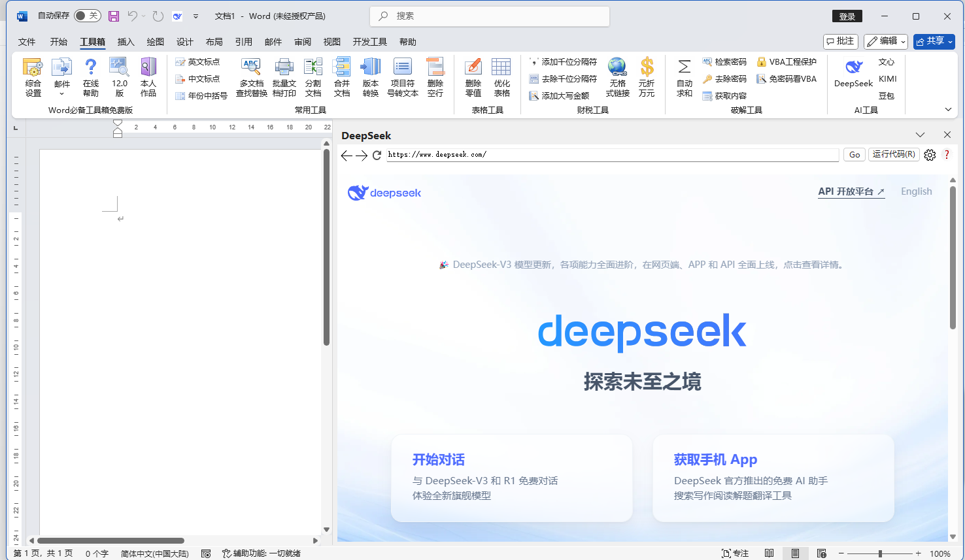Viewport: 965px width, 560px height.
Task: Open the 插入 ribbon tab
Action: [x=126, y=42]
